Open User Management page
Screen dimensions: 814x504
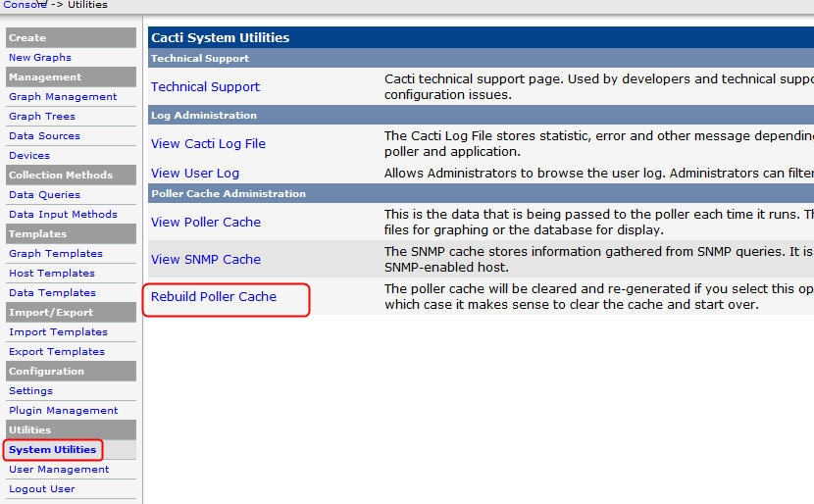(59, 470)
